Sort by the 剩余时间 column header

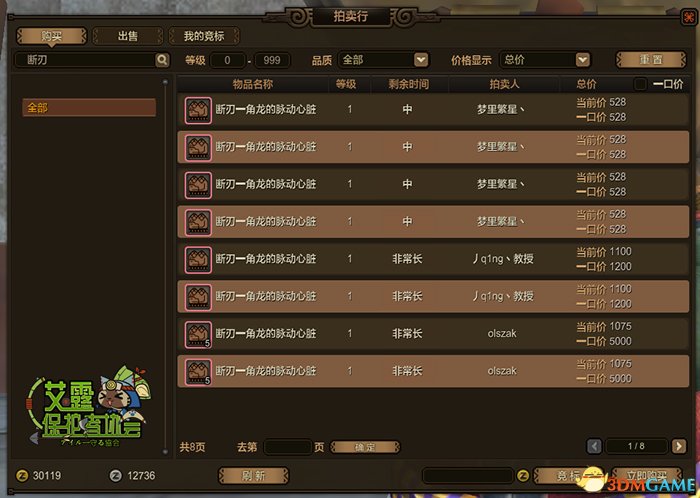(x=408, y=84)
